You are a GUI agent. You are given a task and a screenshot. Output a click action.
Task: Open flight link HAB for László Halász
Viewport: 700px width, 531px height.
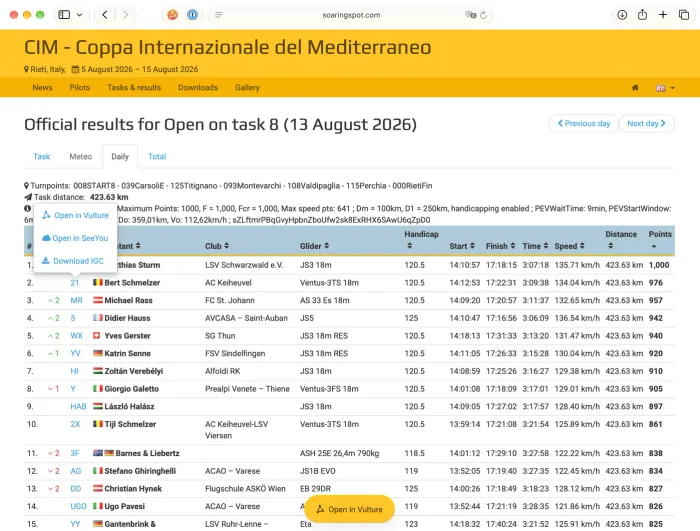coord(78,406)
